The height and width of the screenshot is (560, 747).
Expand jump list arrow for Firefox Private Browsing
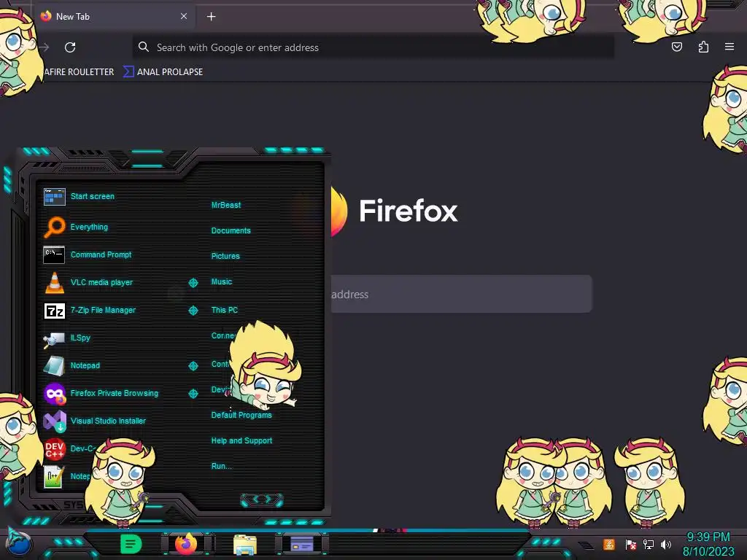193,393
